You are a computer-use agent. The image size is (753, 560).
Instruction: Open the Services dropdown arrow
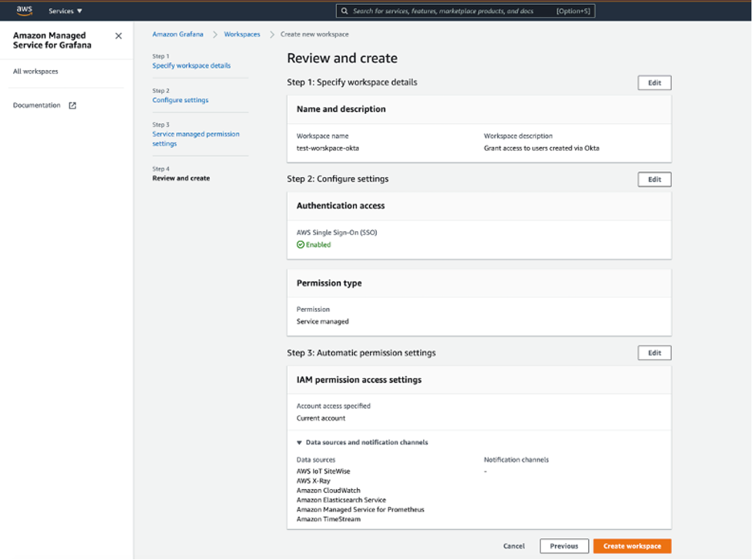(81, 11)
